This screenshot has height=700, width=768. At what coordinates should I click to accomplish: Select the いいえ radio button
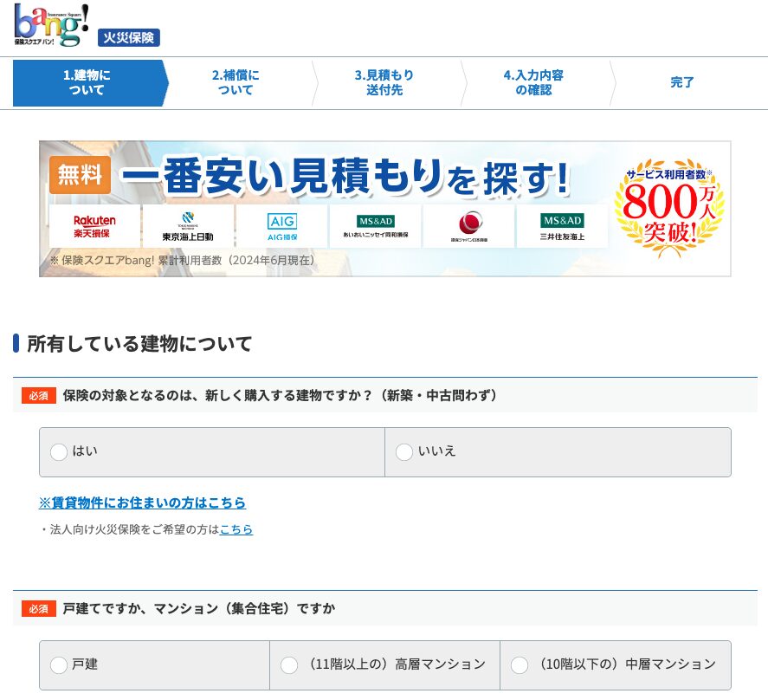pyautogui.click(x=404, y=452)
